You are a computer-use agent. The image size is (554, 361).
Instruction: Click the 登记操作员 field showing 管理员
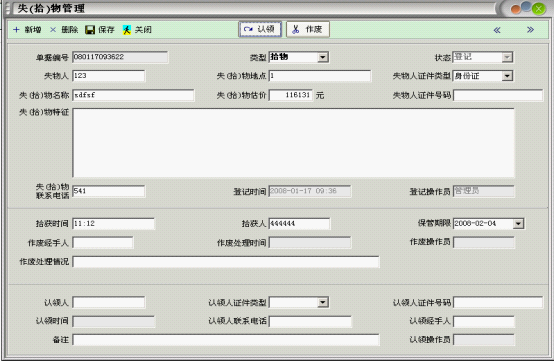click(484, 191)
